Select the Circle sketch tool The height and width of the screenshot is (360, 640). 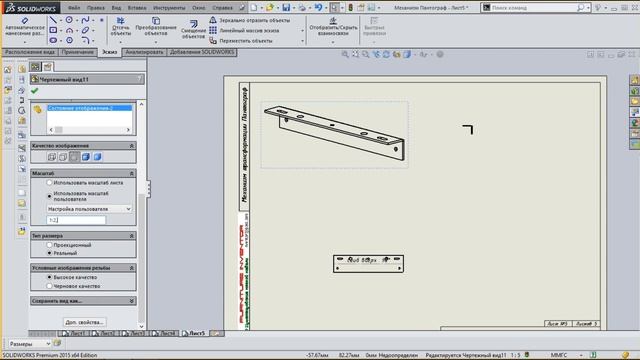tap(69, 20)
